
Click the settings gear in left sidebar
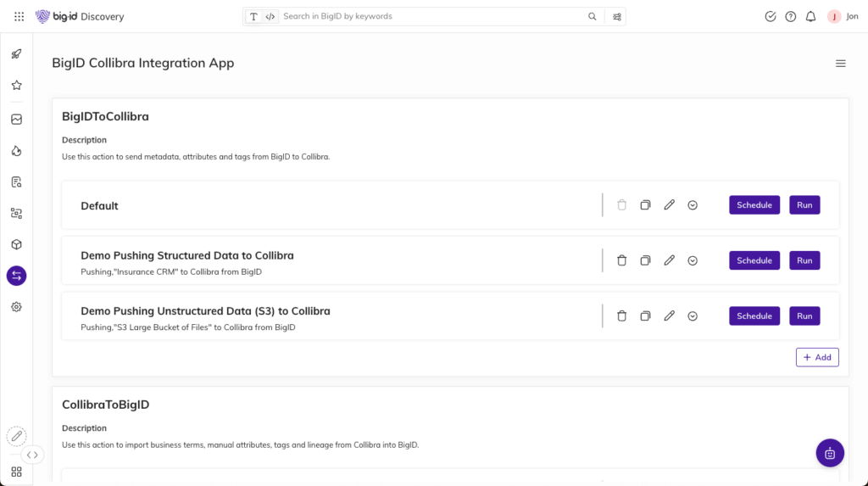pyautogui.click(x=16, y=307)
